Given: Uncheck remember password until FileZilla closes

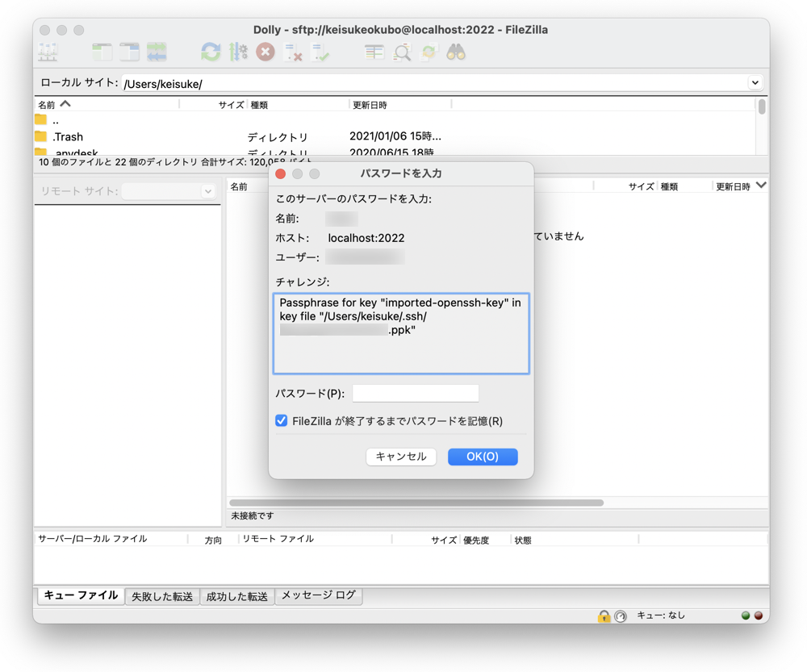Looking at the screenshot, I should tap(281, 420).
